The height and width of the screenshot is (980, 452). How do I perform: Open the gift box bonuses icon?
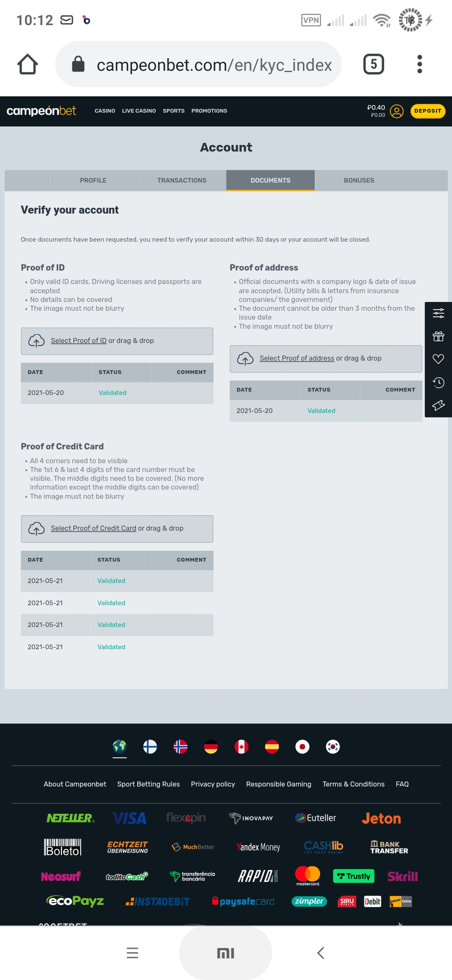pos(438,336)
